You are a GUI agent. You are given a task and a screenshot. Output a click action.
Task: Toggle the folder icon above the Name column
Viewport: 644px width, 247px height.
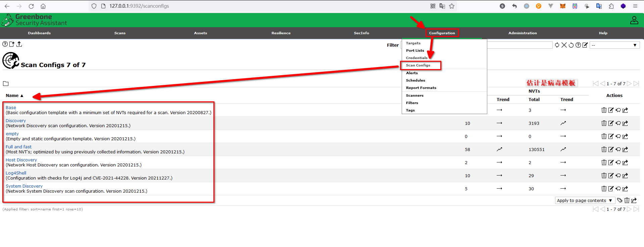coord(6,84)
